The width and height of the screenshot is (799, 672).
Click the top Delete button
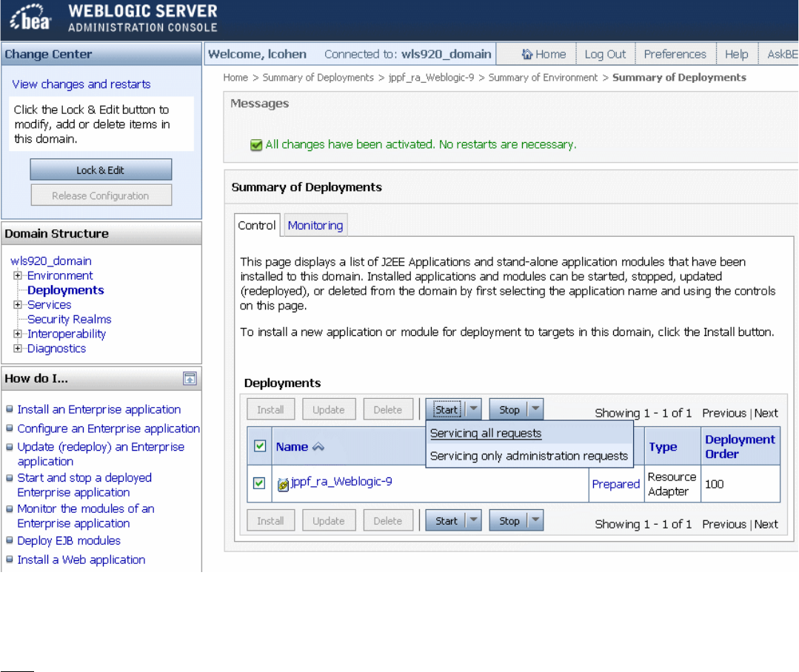pyautogui.click(x=388, y=409)
